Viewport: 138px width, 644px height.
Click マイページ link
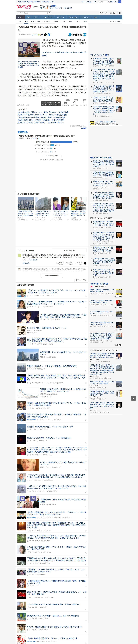(103, 13)
